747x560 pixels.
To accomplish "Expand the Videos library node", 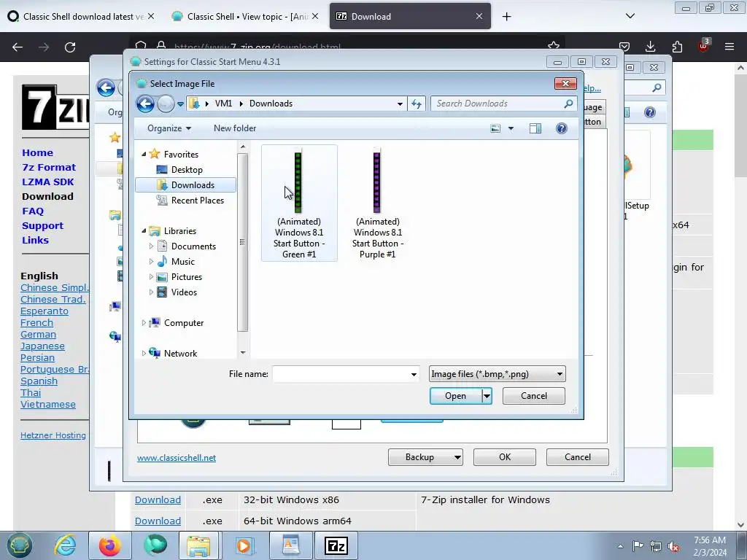I will pyautogui.click(x=151, y=292).
